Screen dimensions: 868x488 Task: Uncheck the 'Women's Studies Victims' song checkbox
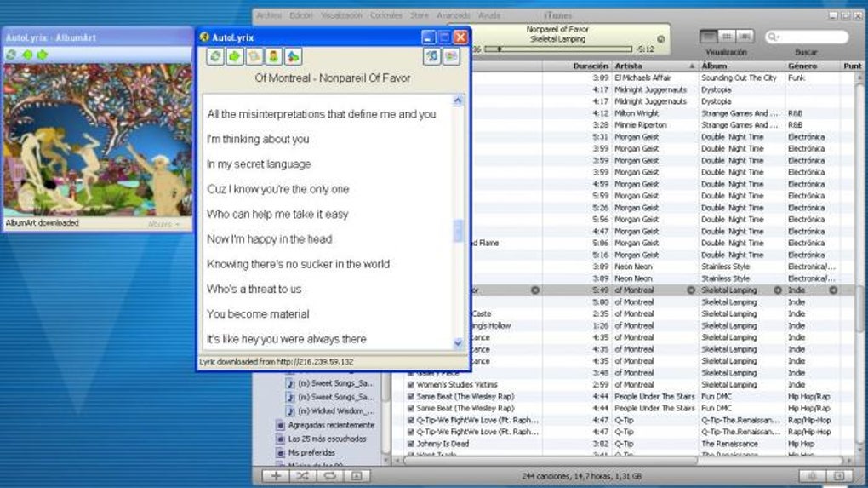[411, 384]
